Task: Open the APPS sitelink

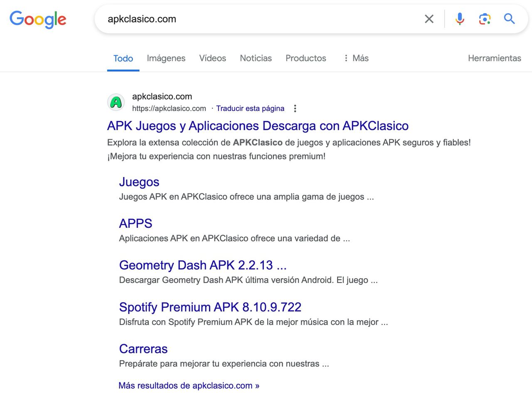Action: click(135, 223)
